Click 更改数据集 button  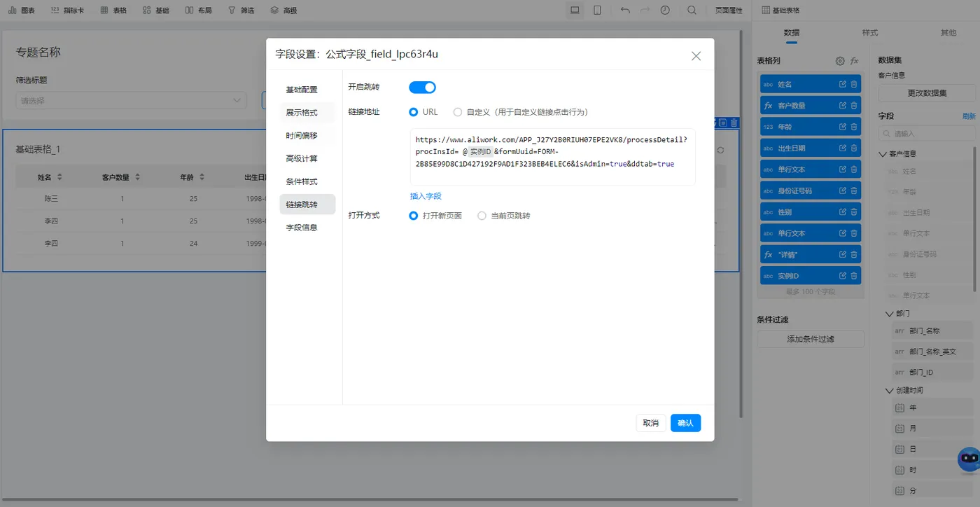coord(927,93)
